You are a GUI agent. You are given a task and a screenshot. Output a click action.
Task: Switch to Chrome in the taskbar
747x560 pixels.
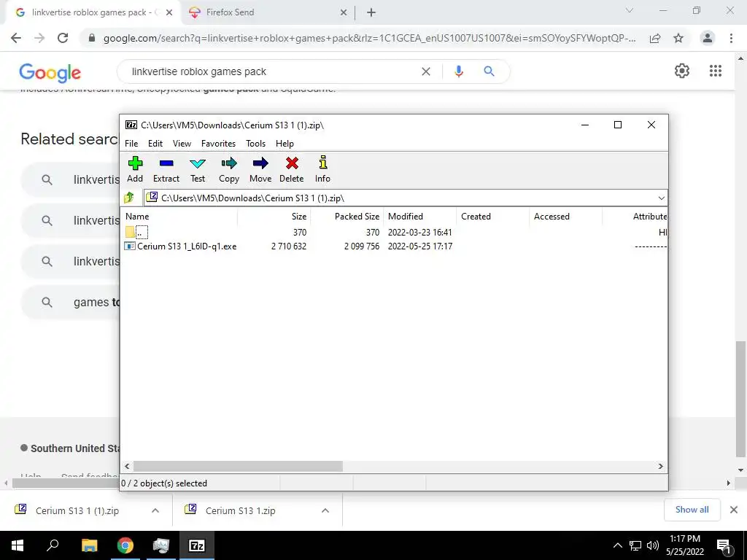pos(125,545)
